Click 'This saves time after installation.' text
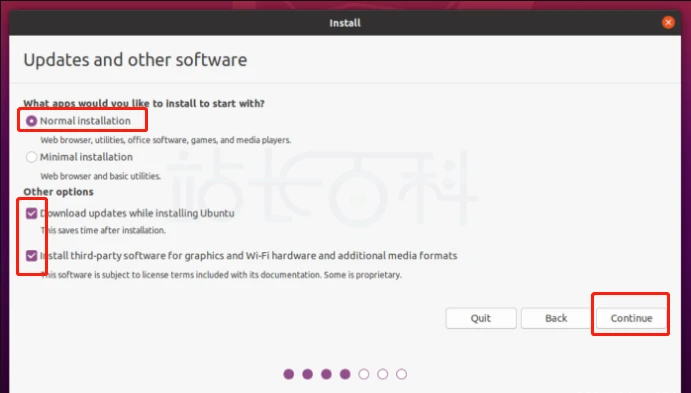Screen dimensions: 691x393 (103, 230)
